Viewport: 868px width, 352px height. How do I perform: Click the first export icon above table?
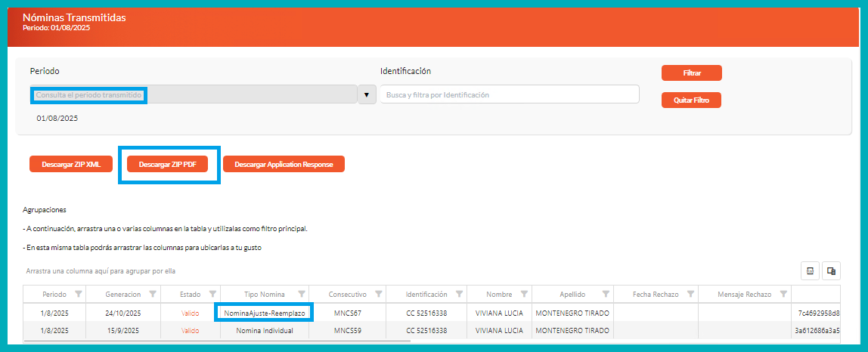pyautogui.click(x=810, y=271)
